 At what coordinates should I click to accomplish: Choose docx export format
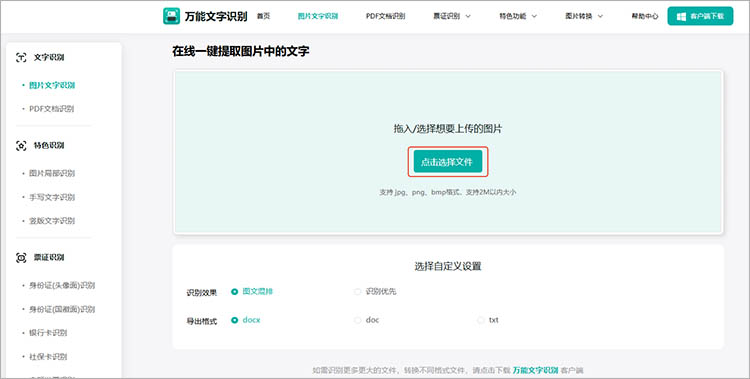pos(246,320)
